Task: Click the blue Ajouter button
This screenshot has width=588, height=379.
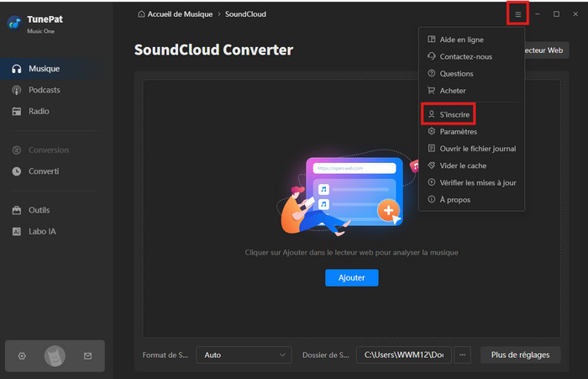Action: pyautogui.click(x=352, y=277)
